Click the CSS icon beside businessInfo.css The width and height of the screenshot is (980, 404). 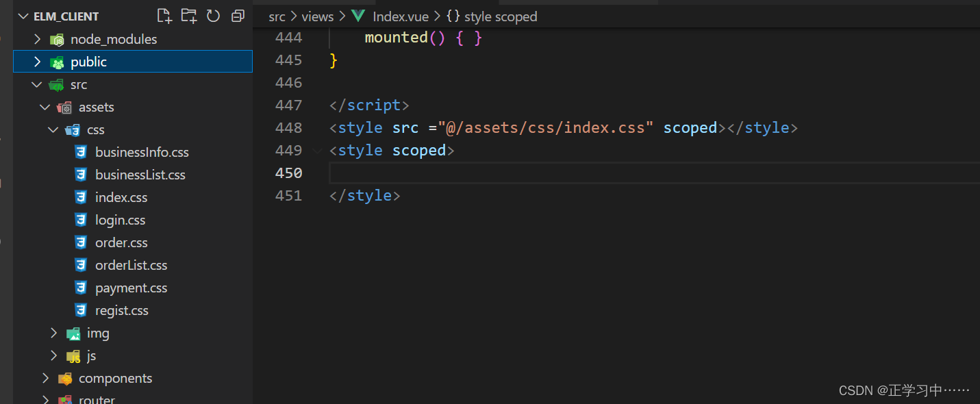81,152
